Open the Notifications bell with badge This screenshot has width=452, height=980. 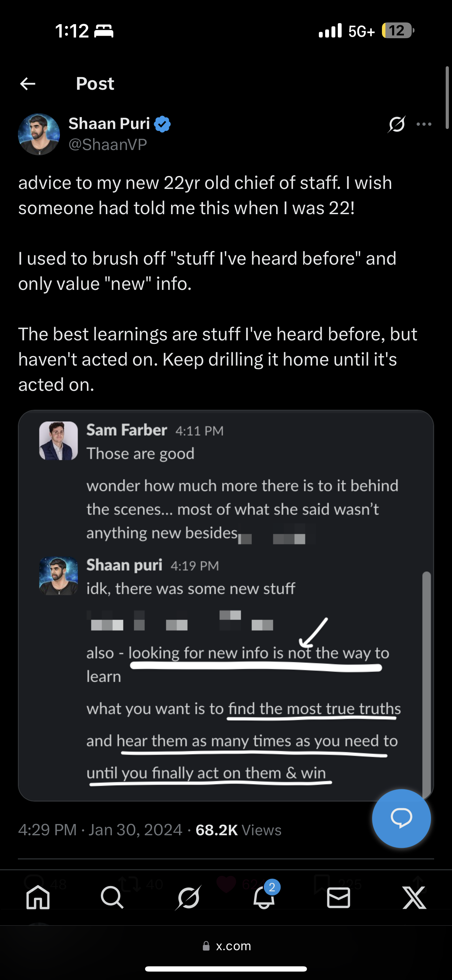coord(264,898)
